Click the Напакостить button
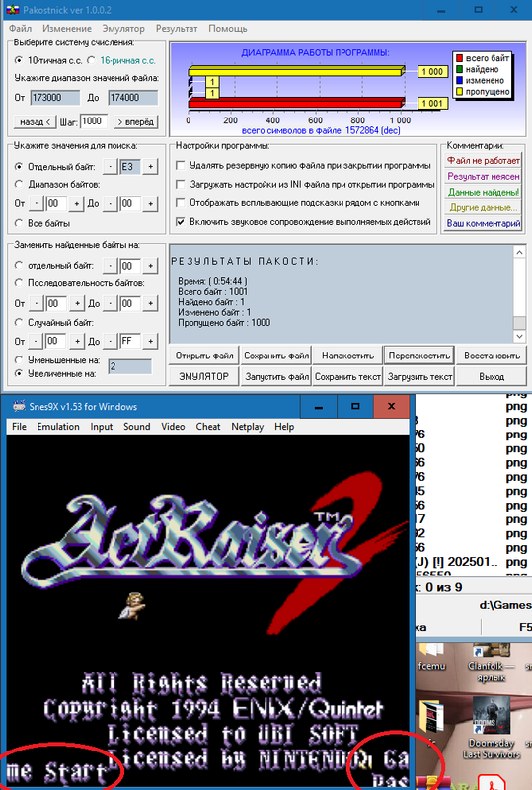 tap(347, 355)
